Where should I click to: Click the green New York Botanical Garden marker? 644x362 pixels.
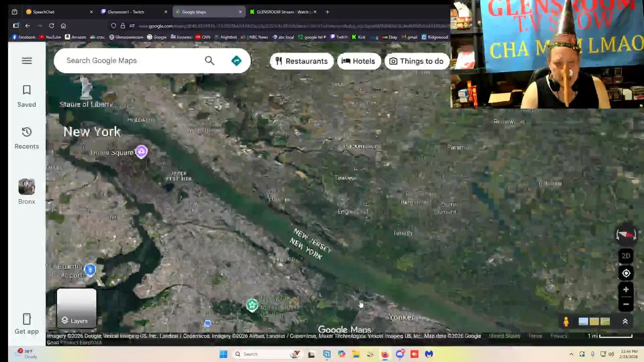(252, 305)
